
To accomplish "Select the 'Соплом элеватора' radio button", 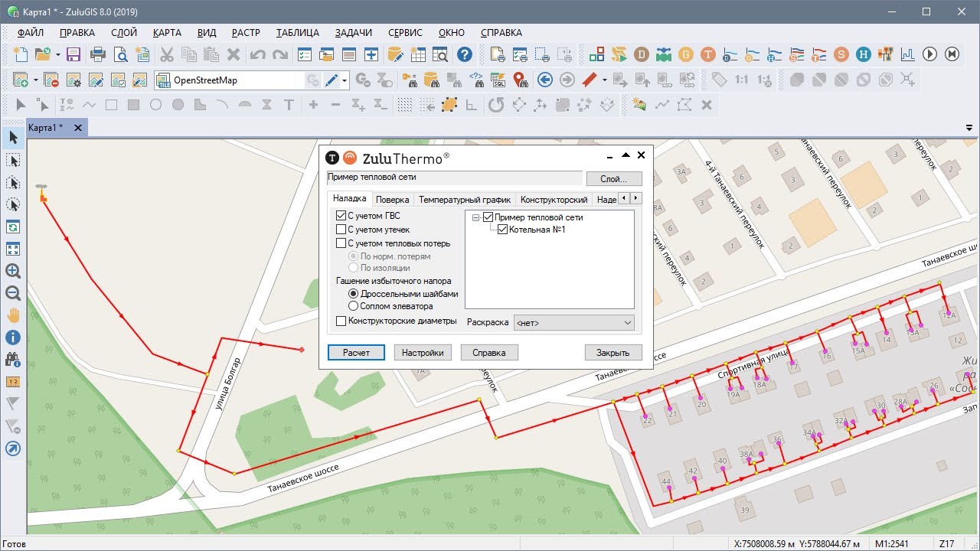I will [x=354, y=306].
